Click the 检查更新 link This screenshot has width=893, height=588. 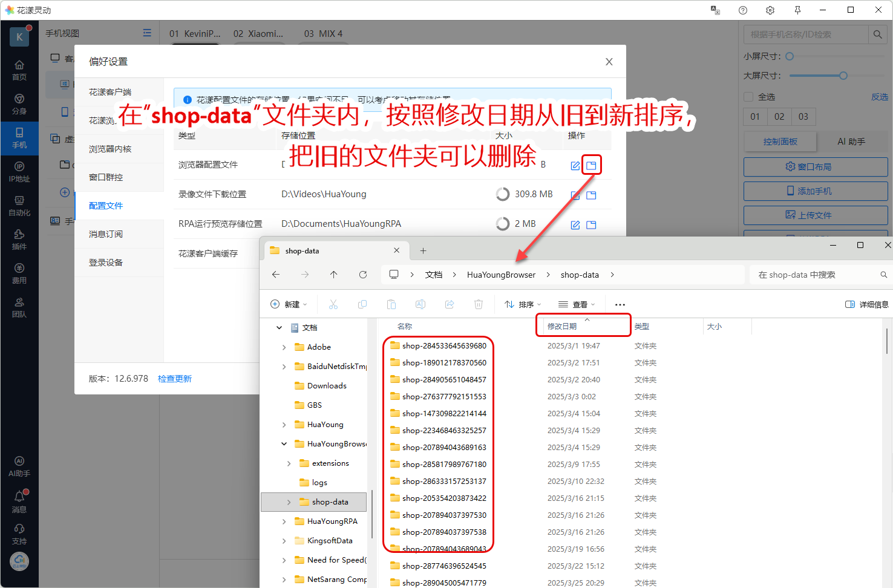175,379
